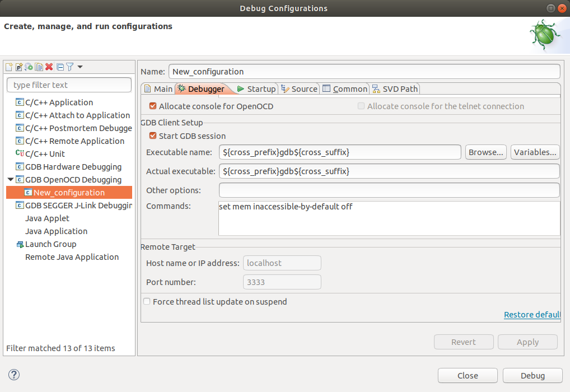Open the Source tab
570x392 pixels.
point(300,88)
